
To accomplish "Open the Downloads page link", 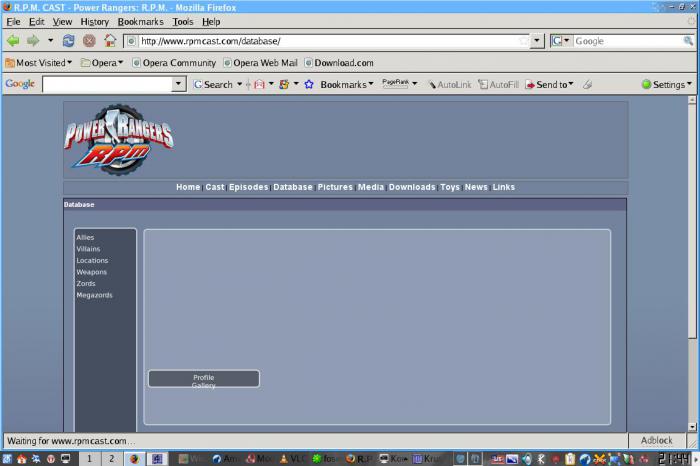I will pyautogui.click(x=412, y=187).
